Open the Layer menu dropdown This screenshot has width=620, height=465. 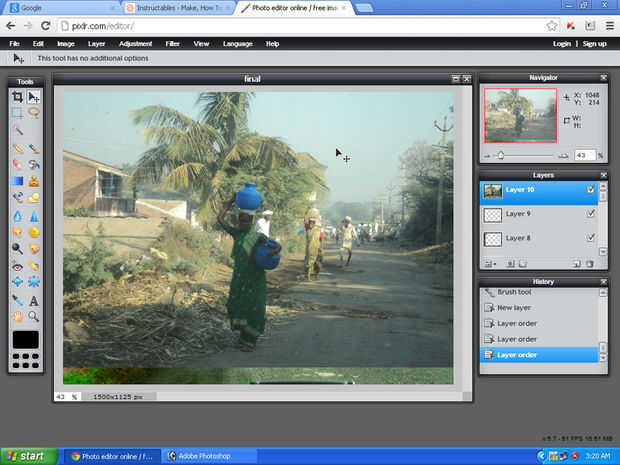(96, 44)
